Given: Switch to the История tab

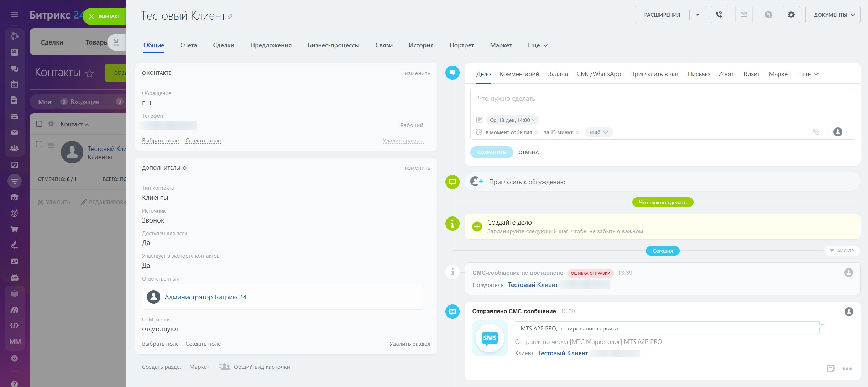Looking at the screenshot, I should click(x=421, y=45).
